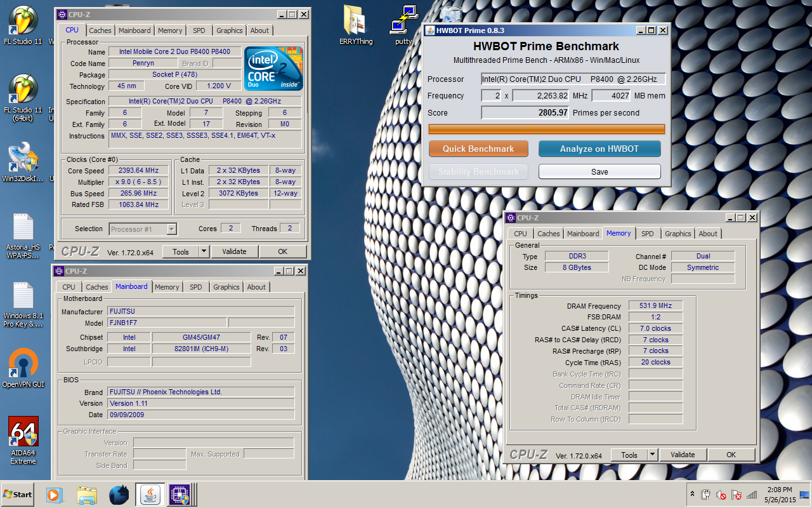Image resolution: width=812 pixels, height=508 pixels.
Task: Switch to the Java HWBOT Prime taskbar item
Action: click(150, 495)
